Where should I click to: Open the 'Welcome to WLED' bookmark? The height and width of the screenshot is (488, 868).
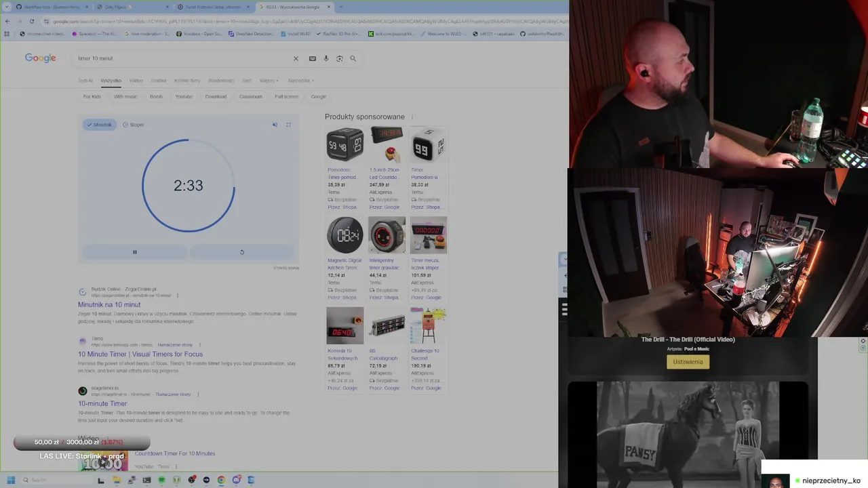point(444,34)
